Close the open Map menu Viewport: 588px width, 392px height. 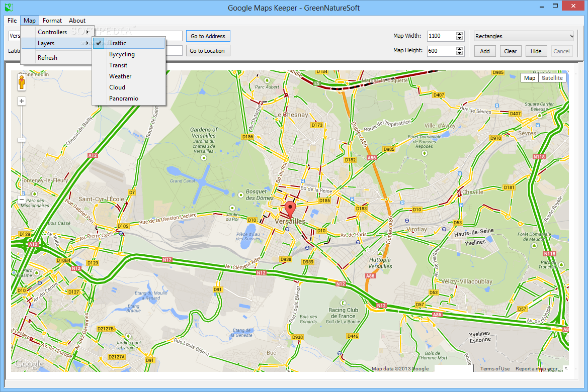coord(30,21)
